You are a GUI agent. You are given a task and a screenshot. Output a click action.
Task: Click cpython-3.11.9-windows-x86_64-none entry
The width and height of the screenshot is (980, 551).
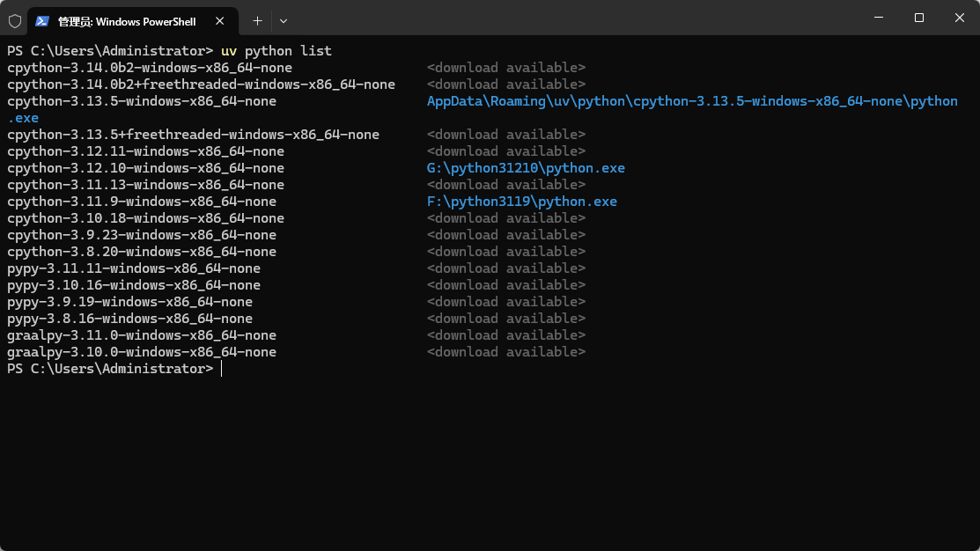click(x=141, y=202)
